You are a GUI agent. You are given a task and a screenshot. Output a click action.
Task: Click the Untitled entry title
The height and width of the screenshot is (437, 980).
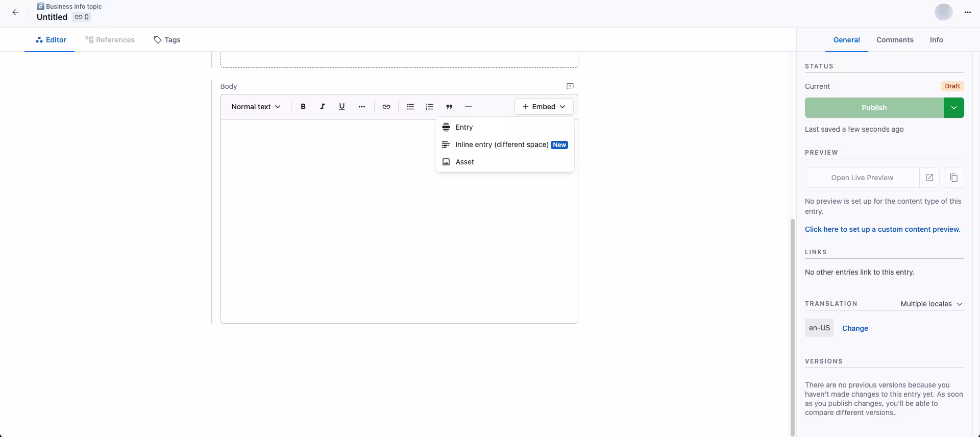(52, 17)
